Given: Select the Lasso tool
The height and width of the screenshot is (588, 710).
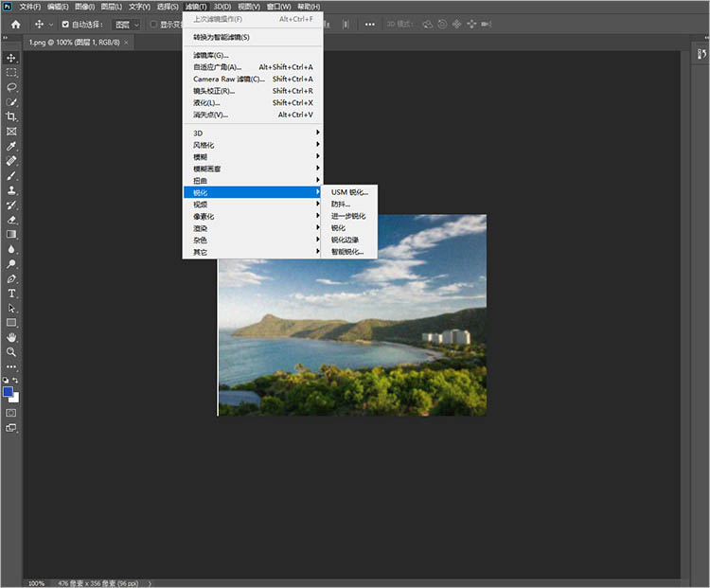Looking at the screenshot, I should [11, 87].
